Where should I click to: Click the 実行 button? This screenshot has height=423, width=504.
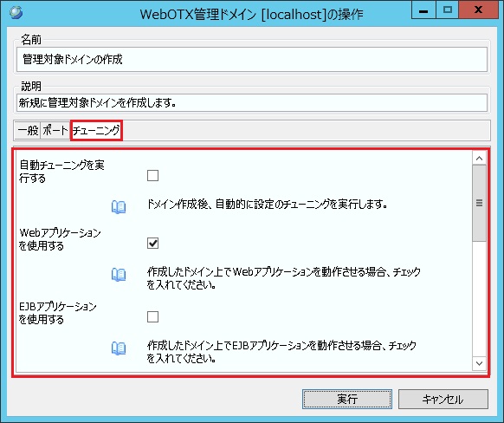(346, 400)
